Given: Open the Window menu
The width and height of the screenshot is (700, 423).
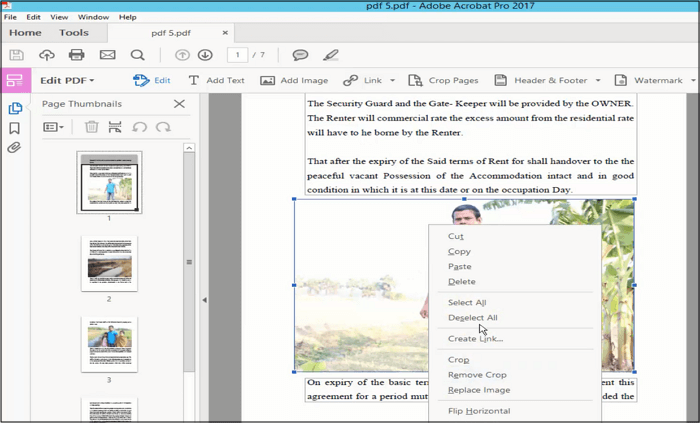Looking at the screenshot, I should [93, 17].
